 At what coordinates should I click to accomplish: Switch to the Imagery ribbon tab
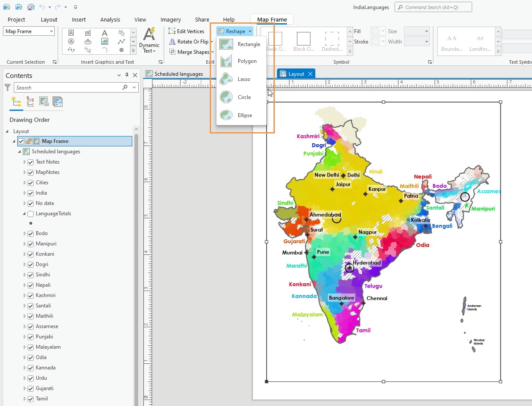point(170,19)
